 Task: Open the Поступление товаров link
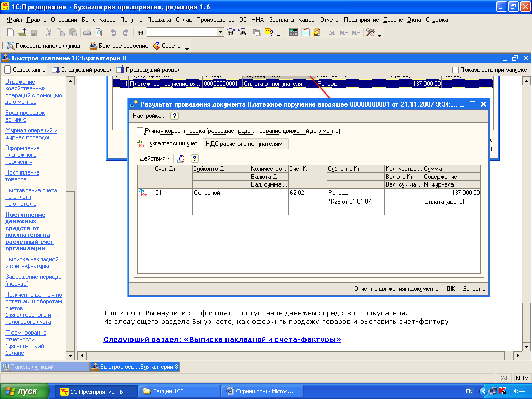click(x=22, y=176)
